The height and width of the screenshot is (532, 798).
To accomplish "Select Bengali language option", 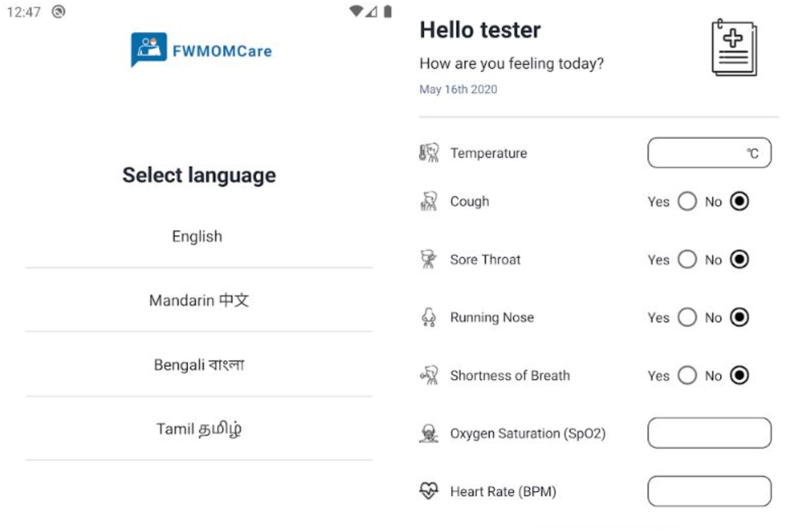I will tap(198, 365).
